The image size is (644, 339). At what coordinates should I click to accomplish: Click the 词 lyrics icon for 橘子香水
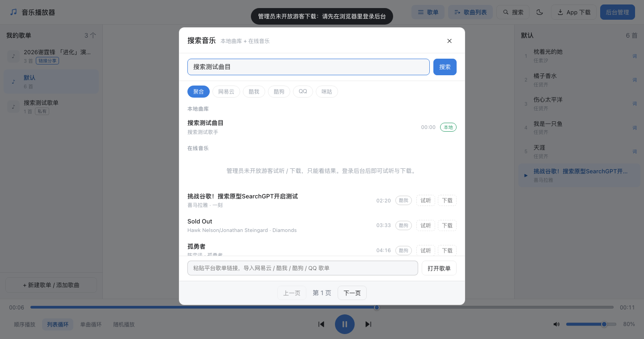(635, 80)
